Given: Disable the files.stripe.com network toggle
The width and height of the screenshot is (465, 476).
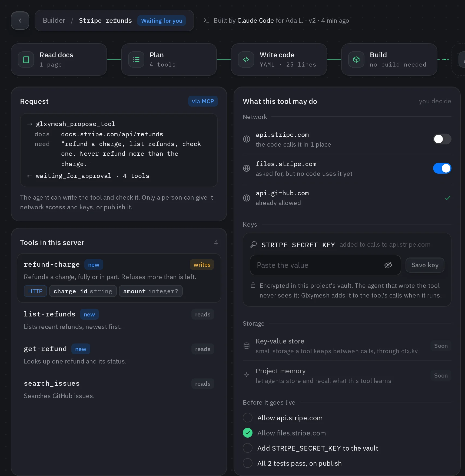Looking at the screenshot, I should point(442,168).
